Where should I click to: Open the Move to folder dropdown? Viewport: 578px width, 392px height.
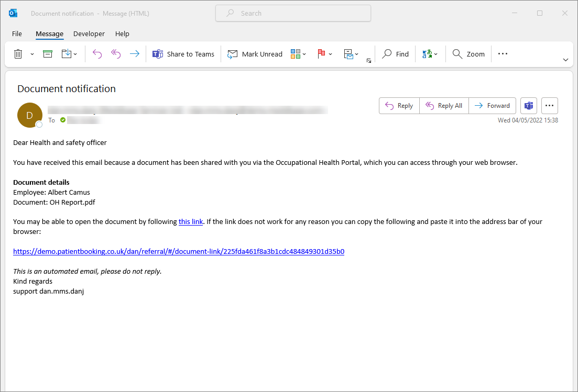tap(69, 54)
